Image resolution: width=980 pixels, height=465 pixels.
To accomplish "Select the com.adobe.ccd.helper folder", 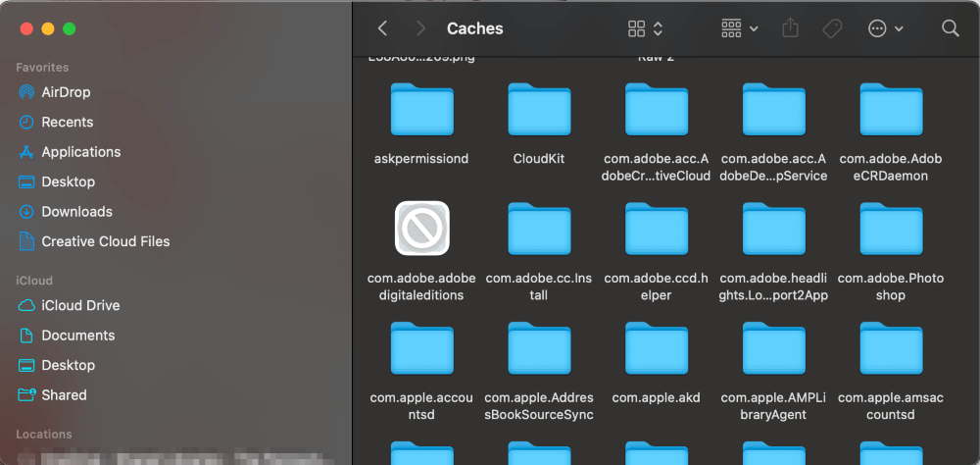I will (657, 229).
